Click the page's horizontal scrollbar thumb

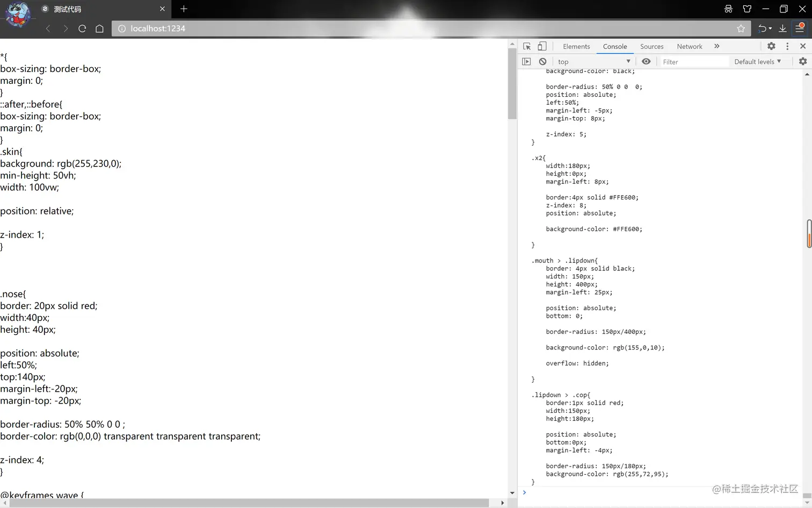[249, 503]
